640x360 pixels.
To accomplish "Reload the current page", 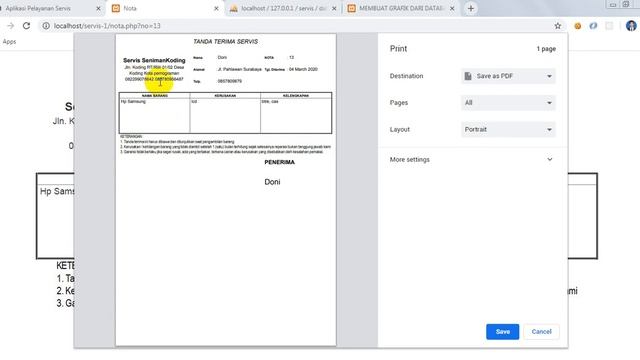I will pos(27,26).
